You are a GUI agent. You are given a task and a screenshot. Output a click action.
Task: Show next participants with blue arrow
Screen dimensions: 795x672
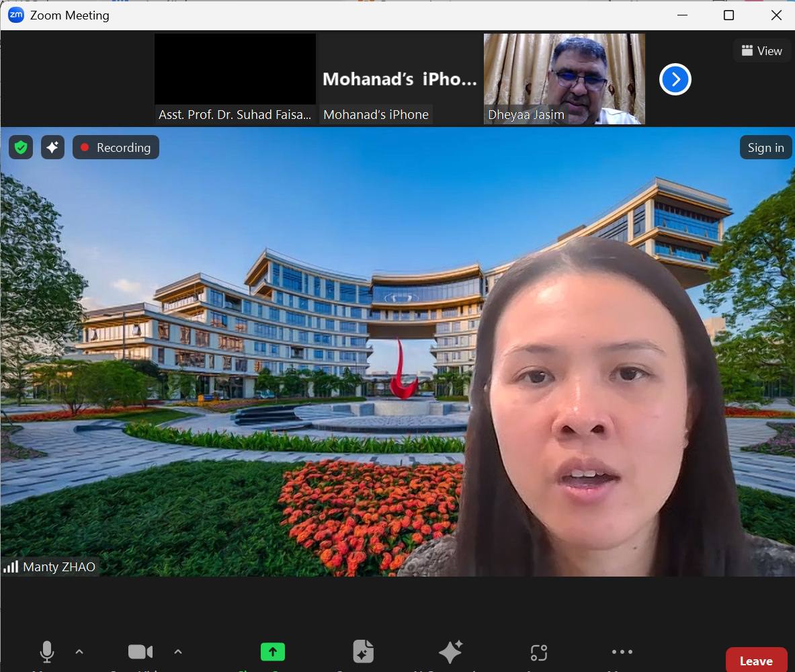click(675, 79)
